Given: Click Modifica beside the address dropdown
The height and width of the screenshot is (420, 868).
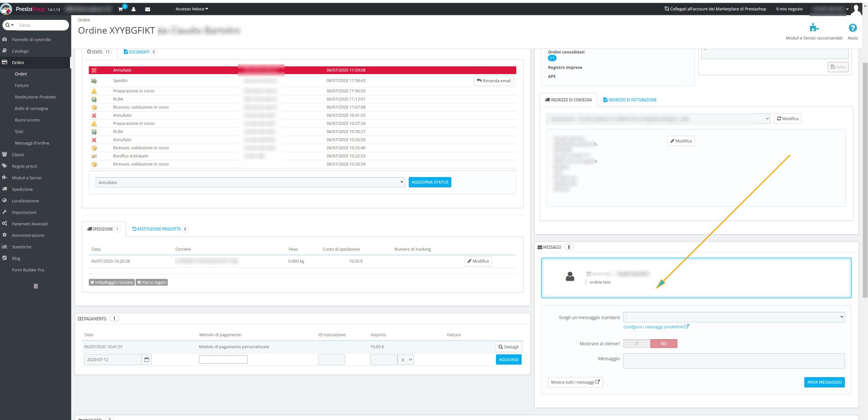Looking at the screenshot, I should 788,119.
